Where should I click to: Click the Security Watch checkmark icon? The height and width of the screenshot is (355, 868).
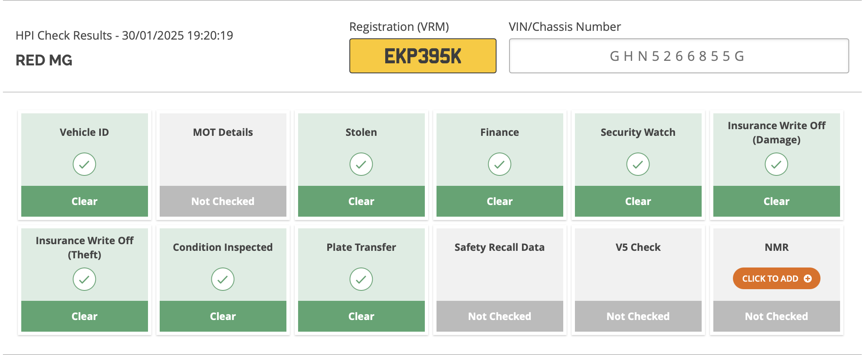click(x=638, y=164)
